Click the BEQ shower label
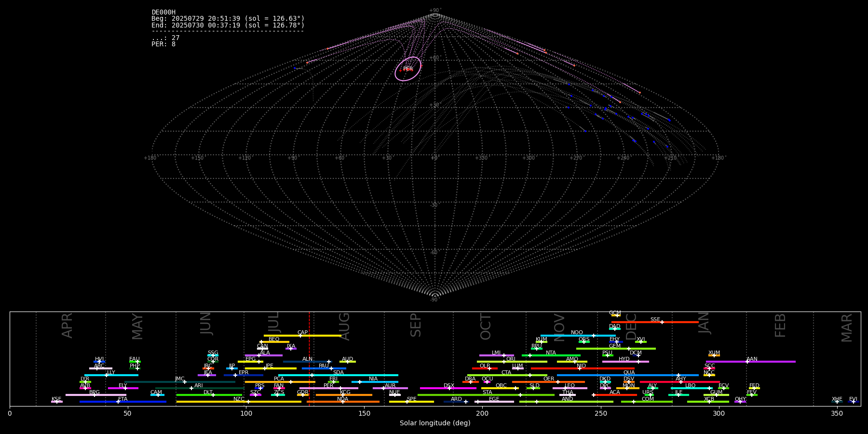 274,339
